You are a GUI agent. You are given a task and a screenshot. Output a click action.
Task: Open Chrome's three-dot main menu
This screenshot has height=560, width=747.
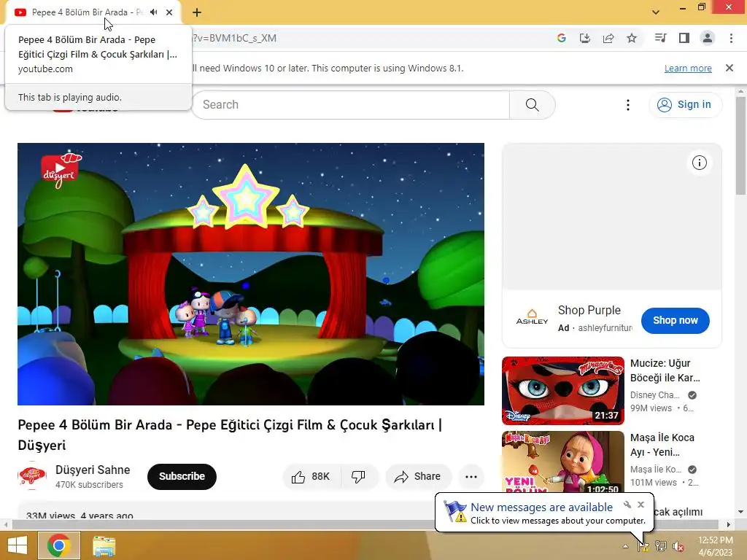click(731, 38)
